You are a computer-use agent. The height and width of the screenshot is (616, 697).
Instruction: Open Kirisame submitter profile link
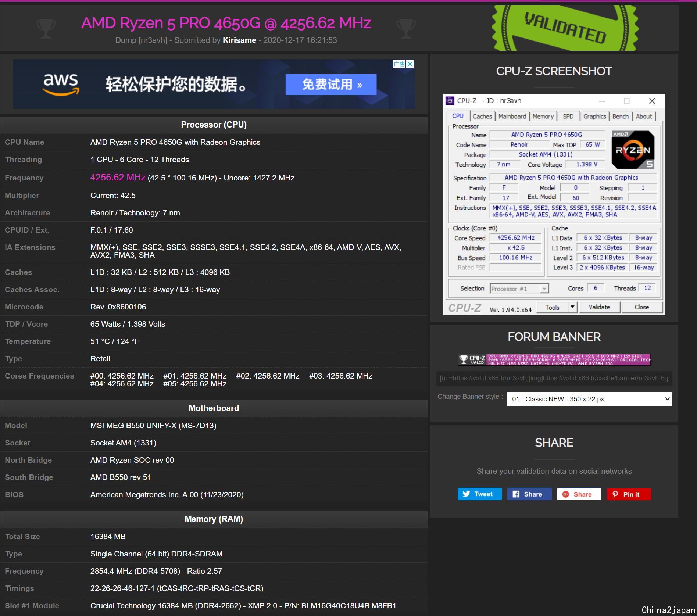239,40
